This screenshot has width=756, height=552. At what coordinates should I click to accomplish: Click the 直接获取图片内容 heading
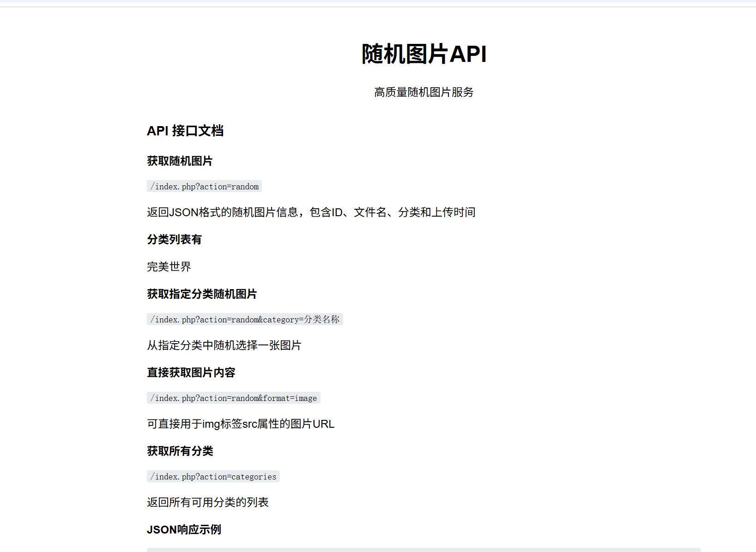(191, 372)
